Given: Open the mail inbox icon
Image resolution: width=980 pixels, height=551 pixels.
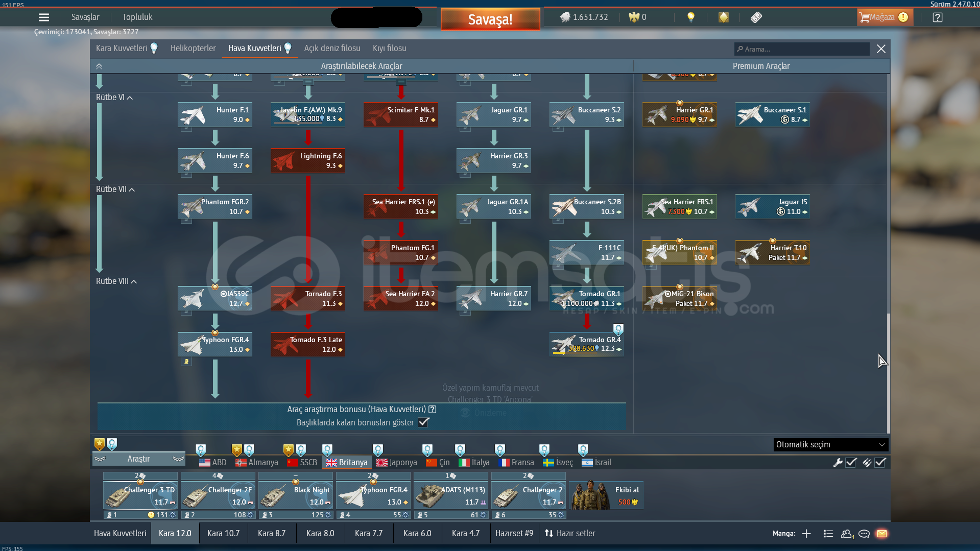Looking at the screenshot, I should (x=882, y=534).
